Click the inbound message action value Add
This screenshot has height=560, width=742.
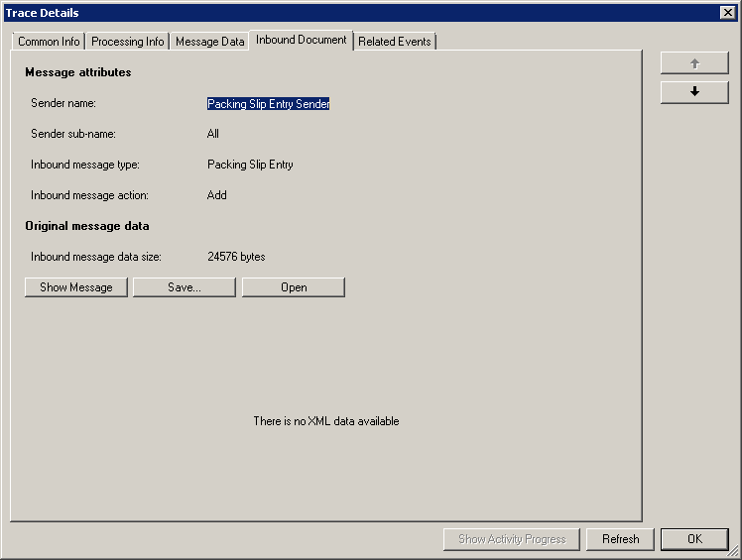click(216, 195)
